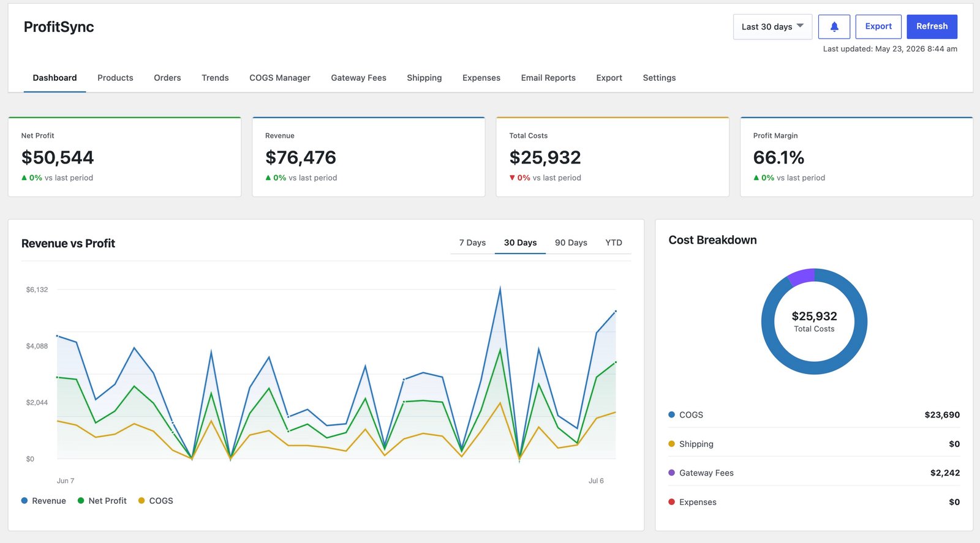Switch to the Dashboard tab
Viewport: 980px width, 543px height.
55,78
